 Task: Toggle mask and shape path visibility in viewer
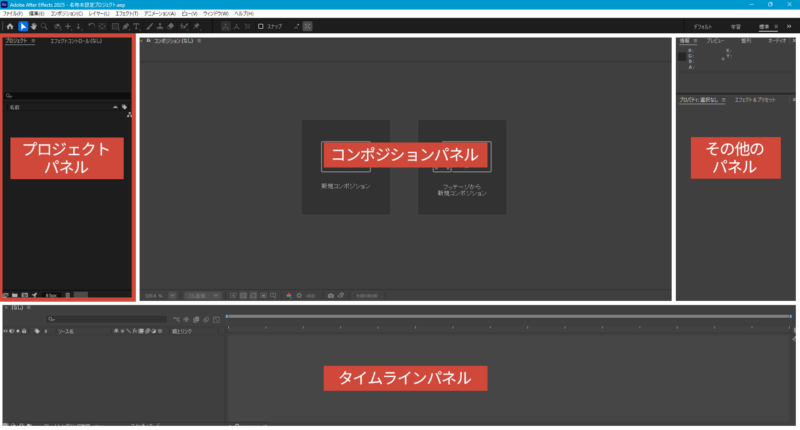click(x=254, y=296)
